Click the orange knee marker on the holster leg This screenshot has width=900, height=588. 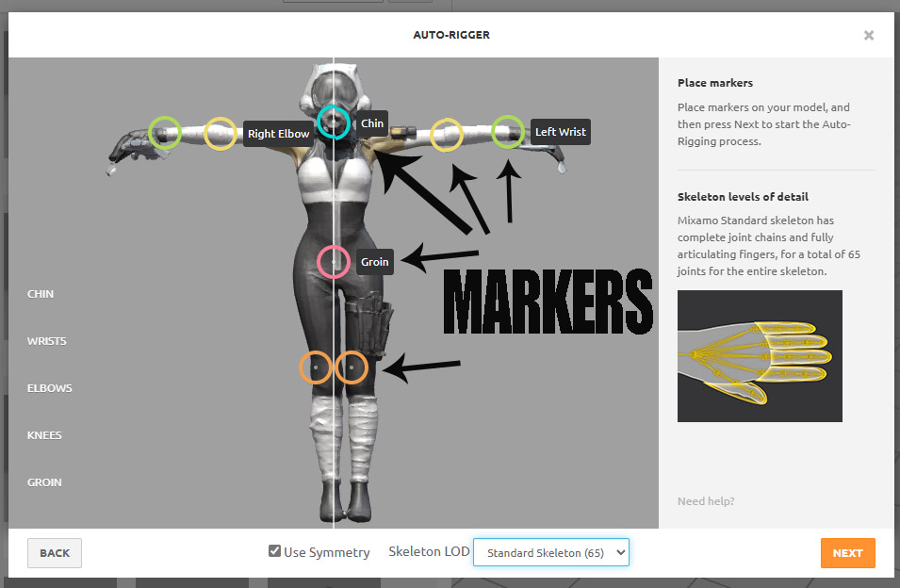pyautogui.click(x=352, y=367)
